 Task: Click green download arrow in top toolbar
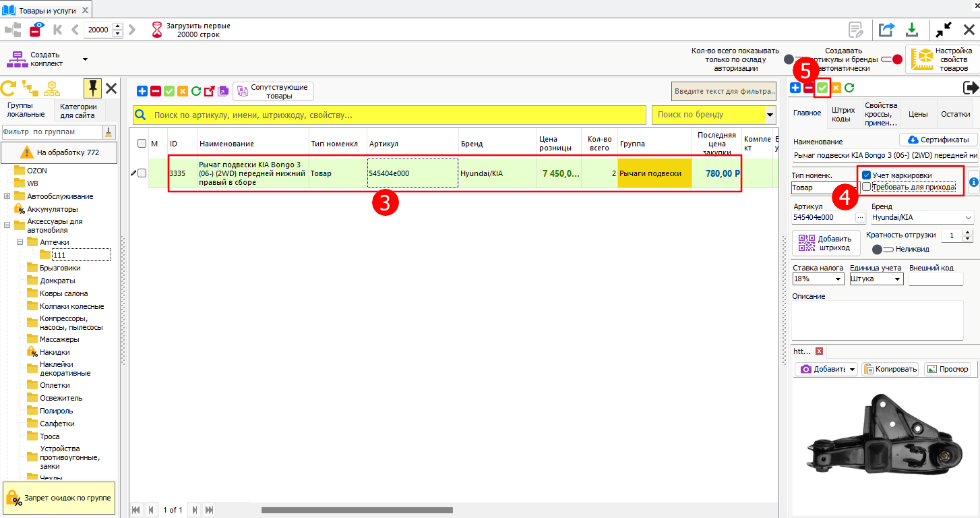911,30
